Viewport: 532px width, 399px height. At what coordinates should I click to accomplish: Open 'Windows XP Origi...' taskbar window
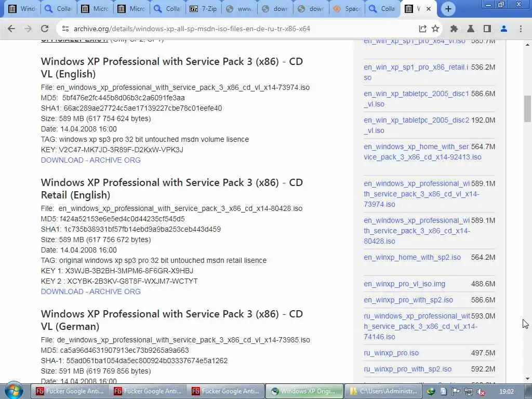coord(304,391)
